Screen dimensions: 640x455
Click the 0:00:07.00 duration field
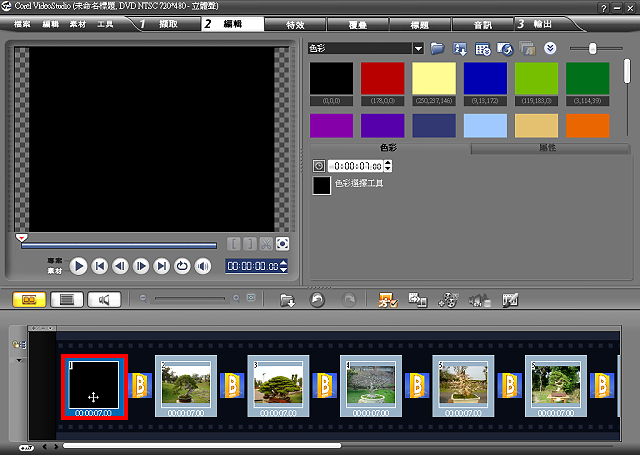tap(356, 166)
